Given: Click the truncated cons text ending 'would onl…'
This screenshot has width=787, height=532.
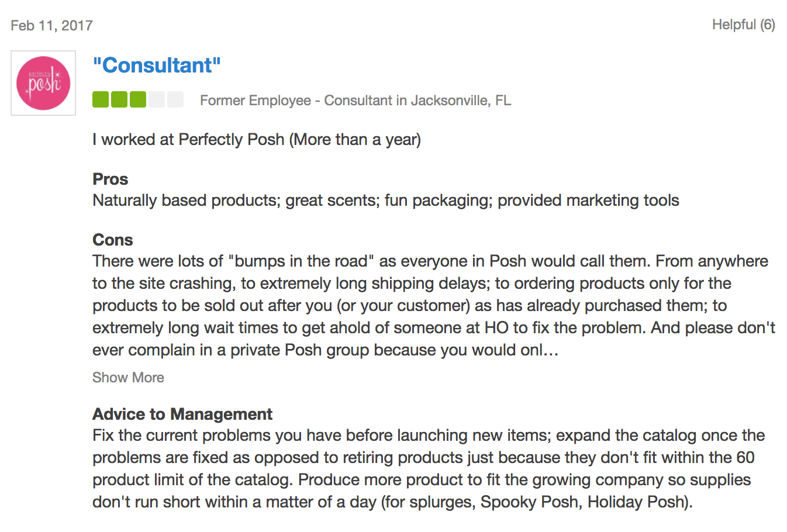Looking at the screenshot, I should click(434, 306).
